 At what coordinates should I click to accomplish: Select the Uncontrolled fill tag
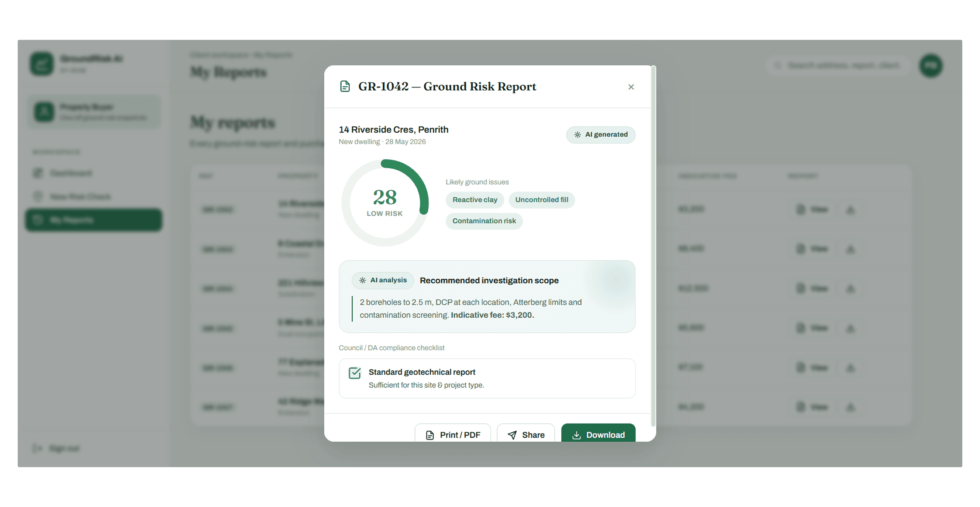tap(542, 200)
